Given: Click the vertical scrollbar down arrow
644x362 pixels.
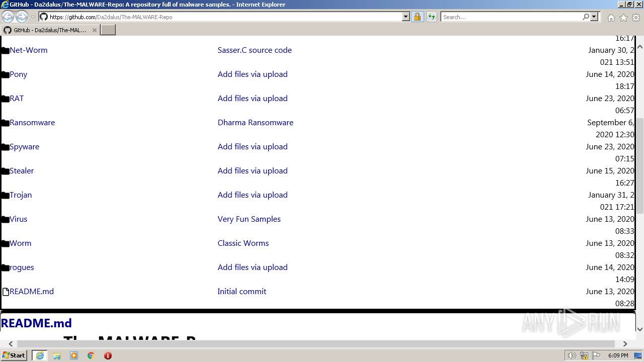Looking at the screenshot, I should click(x=640, y=329).
